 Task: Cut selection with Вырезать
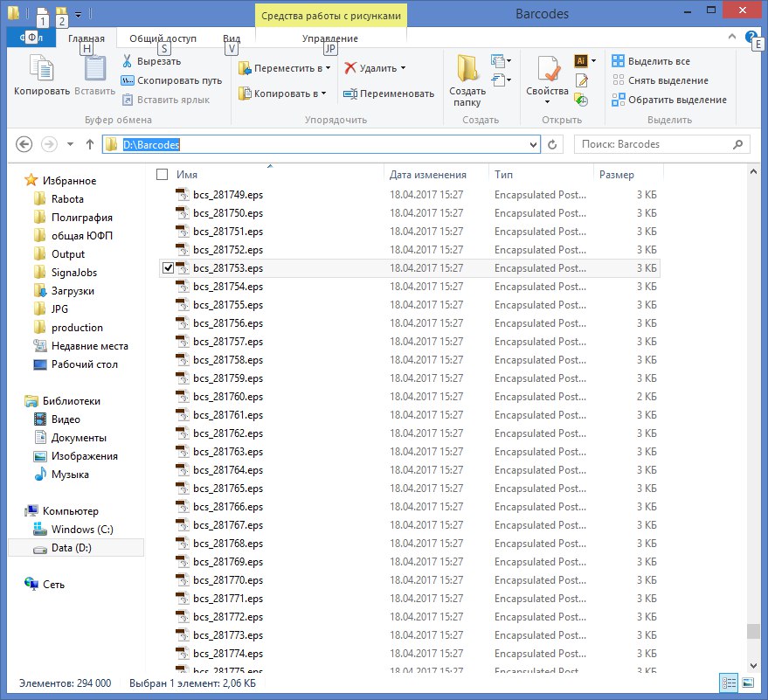click(151, 61)
